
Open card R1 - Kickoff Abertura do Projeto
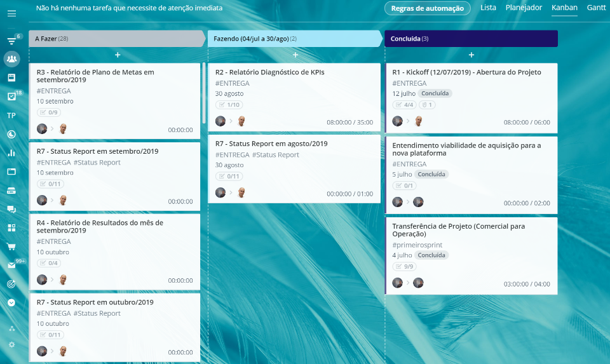[x=471, y=98]
